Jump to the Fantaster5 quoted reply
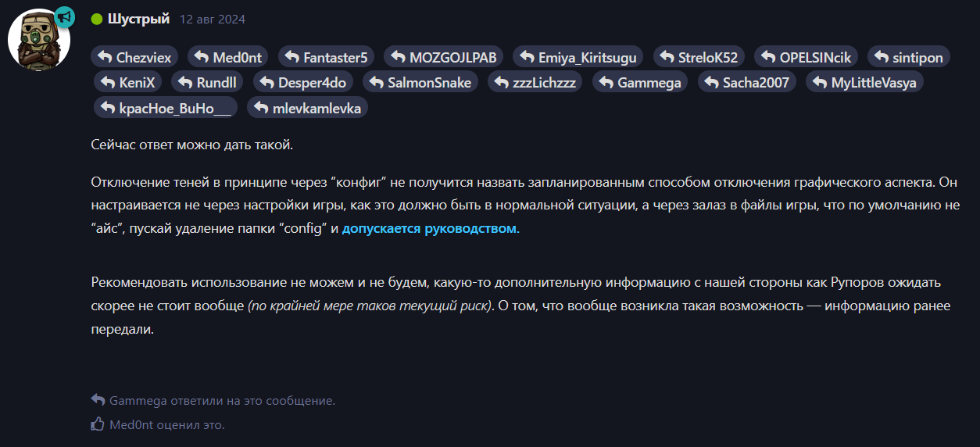The width and height of the screenshot is (980, 447). 326,56
